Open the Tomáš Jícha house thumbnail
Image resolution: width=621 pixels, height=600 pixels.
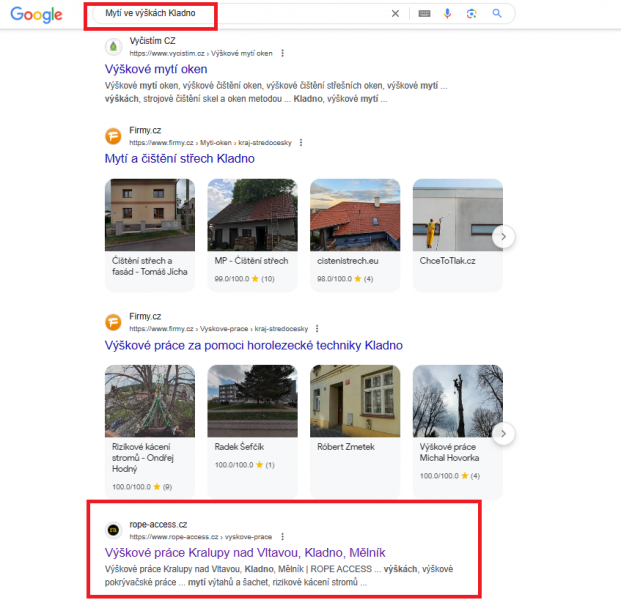pos(150,215)
